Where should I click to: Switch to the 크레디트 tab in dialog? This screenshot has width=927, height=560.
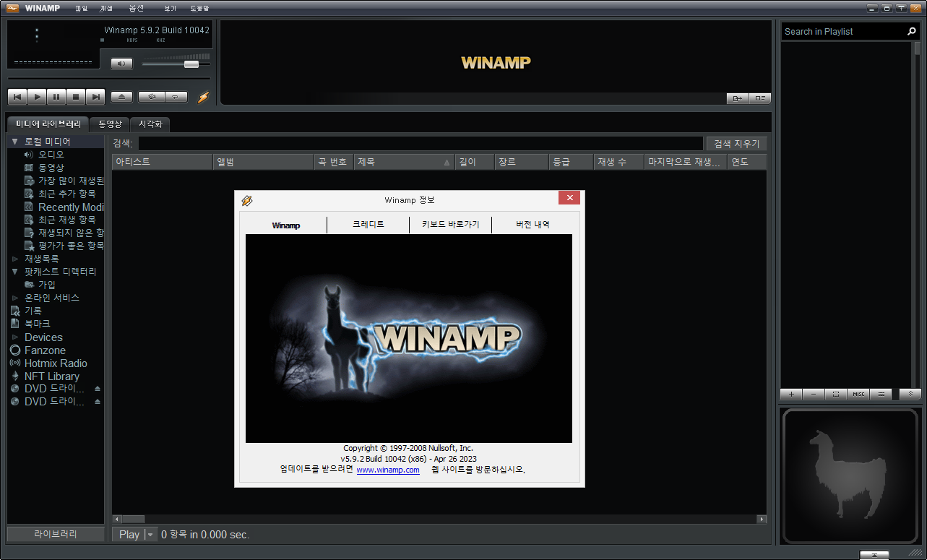(368, 225)
